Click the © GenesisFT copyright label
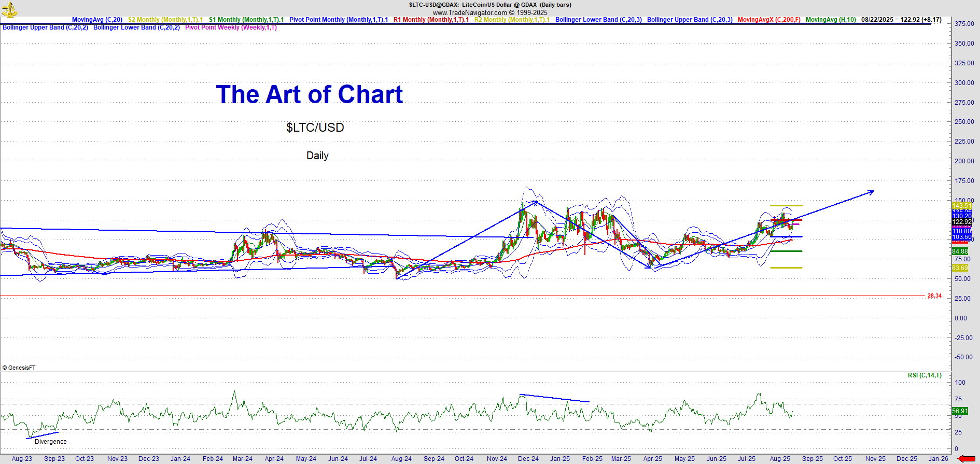 [19, 368]
